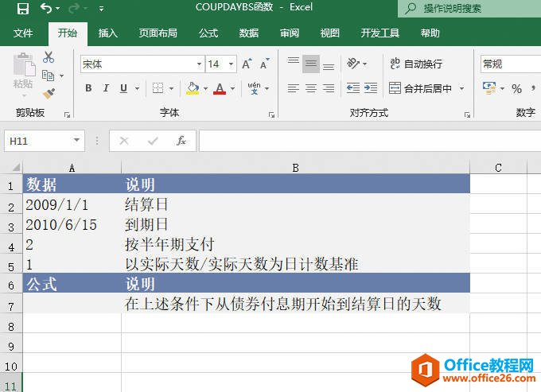Click the wén phonetic guide icon
Screen dimensions: 541x392
point(255,88)
